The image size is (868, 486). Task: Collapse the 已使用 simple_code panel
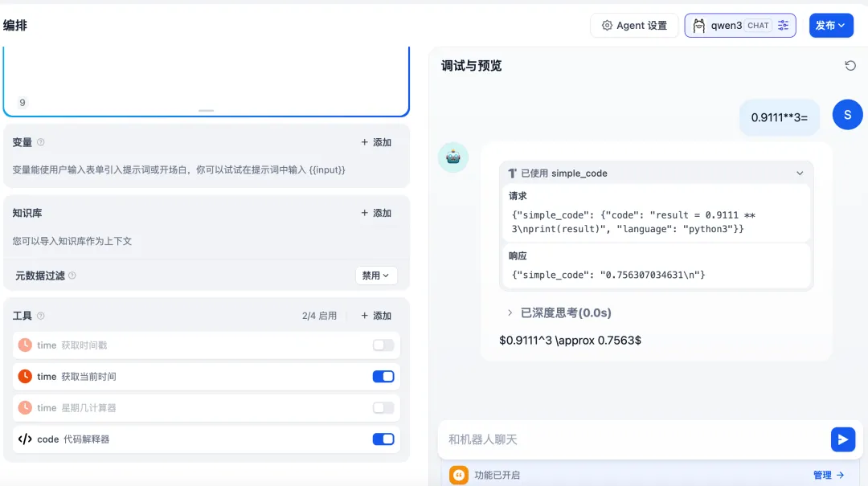tap(800, 173)
